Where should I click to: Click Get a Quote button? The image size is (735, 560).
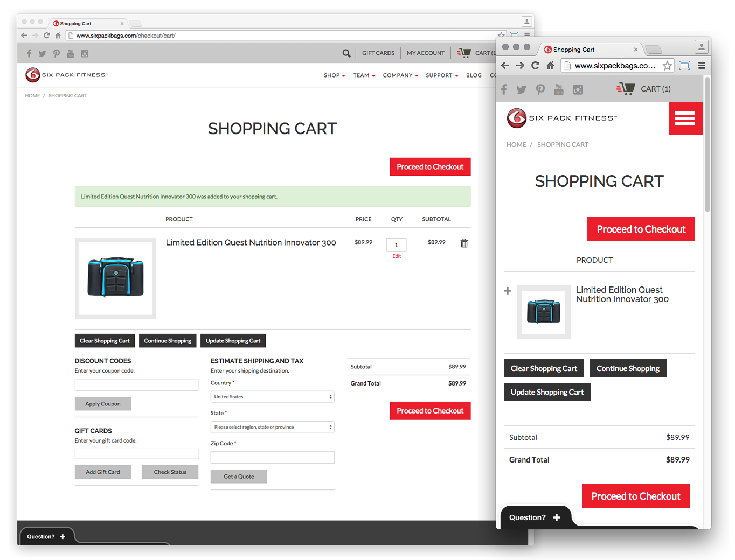pos(239,477)
